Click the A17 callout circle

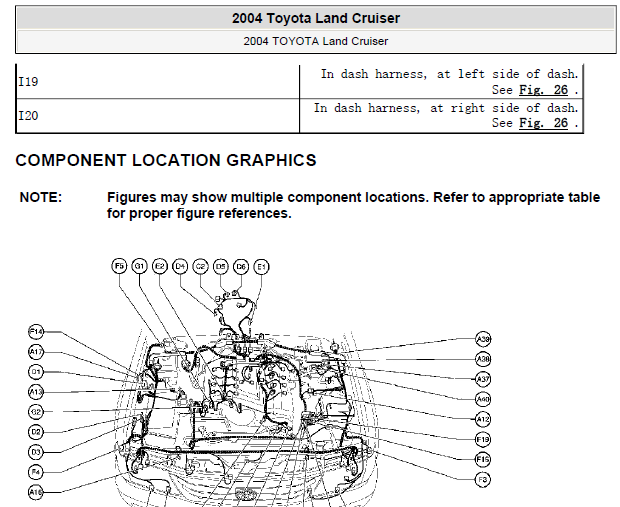tap(36, 352)
